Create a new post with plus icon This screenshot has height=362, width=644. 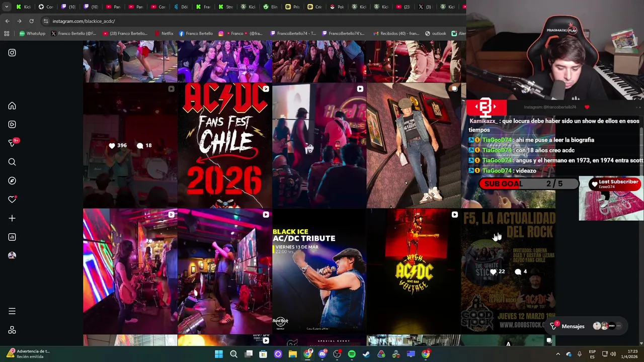pos(12,218)
